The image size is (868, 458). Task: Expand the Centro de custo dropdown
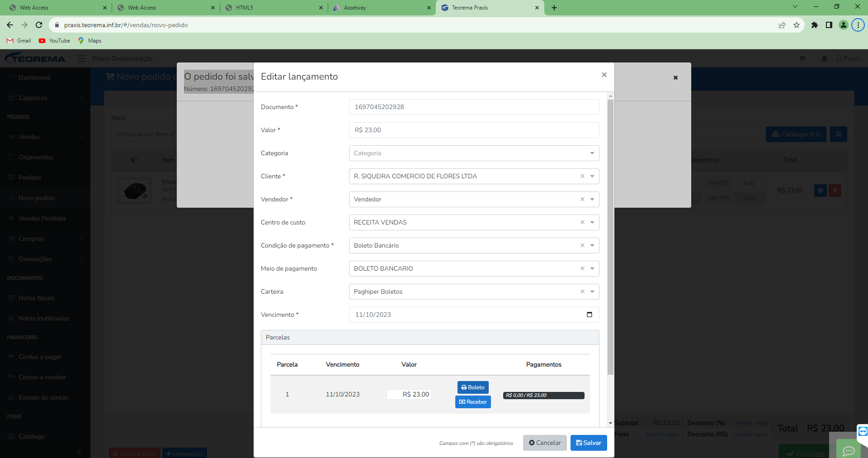point(592,222)
